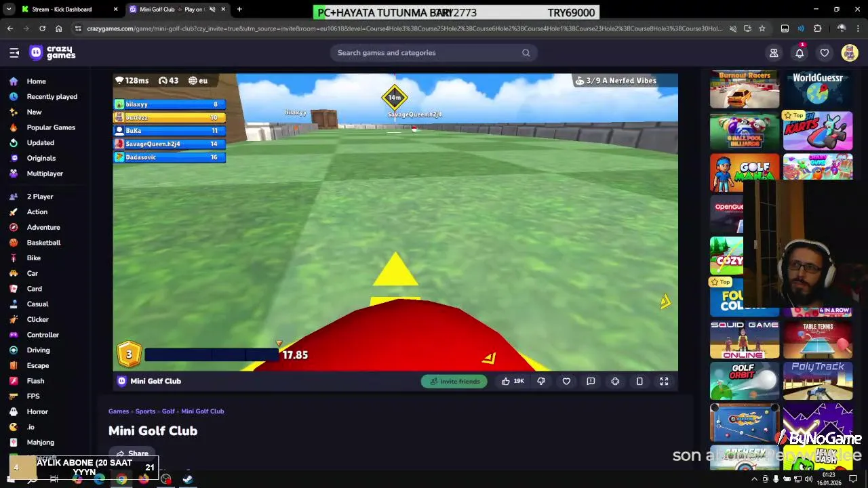This screenshot has width=868, height=488.
Task: Open Burnout Racers game thumbnail
Action: (745, 89)
